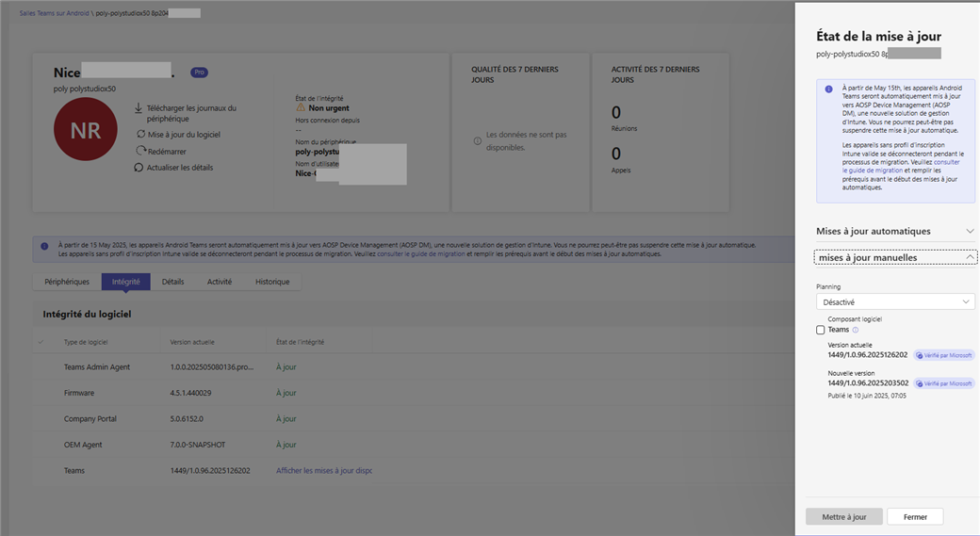Click new version 1449/1.0.96.2025203502 text
Screen dimensions: 980x536
[x=868, y=383]
